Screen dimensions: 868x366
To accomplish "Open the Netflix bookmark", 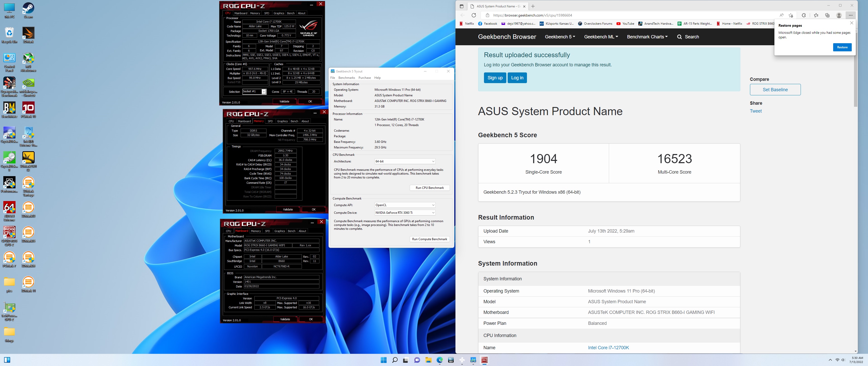I will coord(467,24).
